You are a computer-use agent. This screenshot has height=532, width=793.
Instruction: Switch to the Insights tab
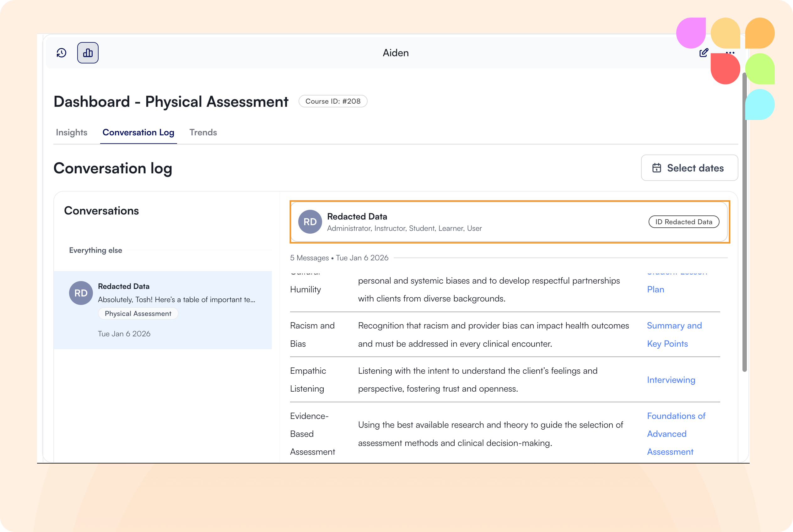pyautogui.click(x=72, y=132)
